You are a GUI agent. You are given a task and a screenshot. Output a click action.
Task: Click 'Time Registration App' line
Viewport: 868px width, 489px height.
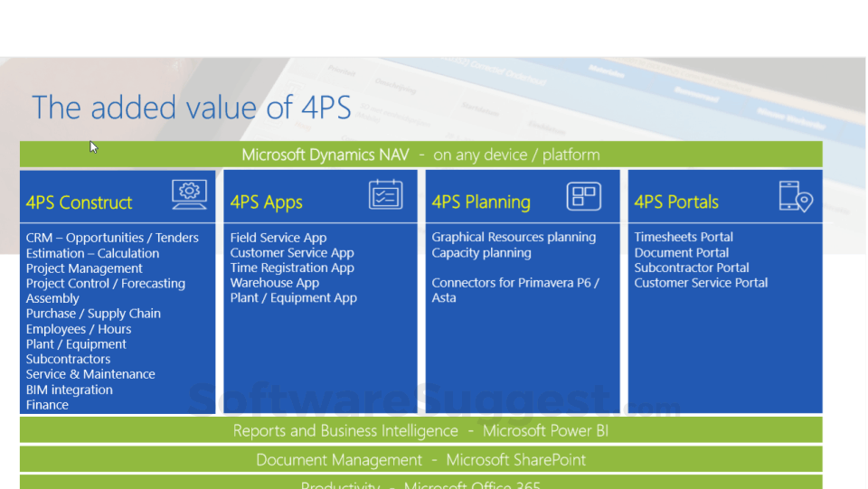click(x=292, y=268)
